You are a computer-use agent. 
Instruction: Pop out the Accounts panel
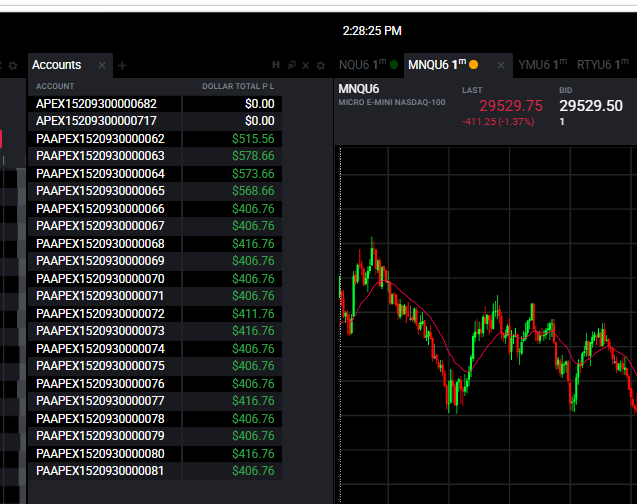pyautogui.click(x=291, y=65)
